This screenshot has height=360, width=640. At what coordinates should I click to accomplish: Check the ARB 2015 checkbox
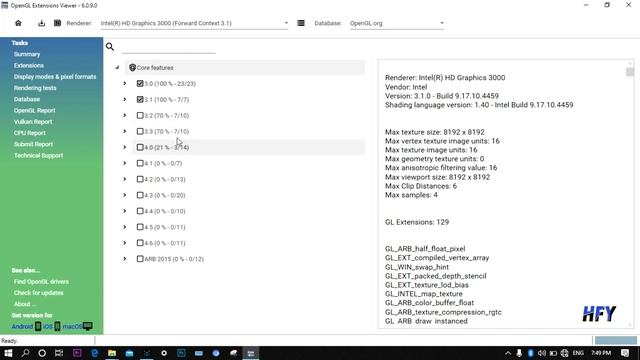(x=140, y=259)
